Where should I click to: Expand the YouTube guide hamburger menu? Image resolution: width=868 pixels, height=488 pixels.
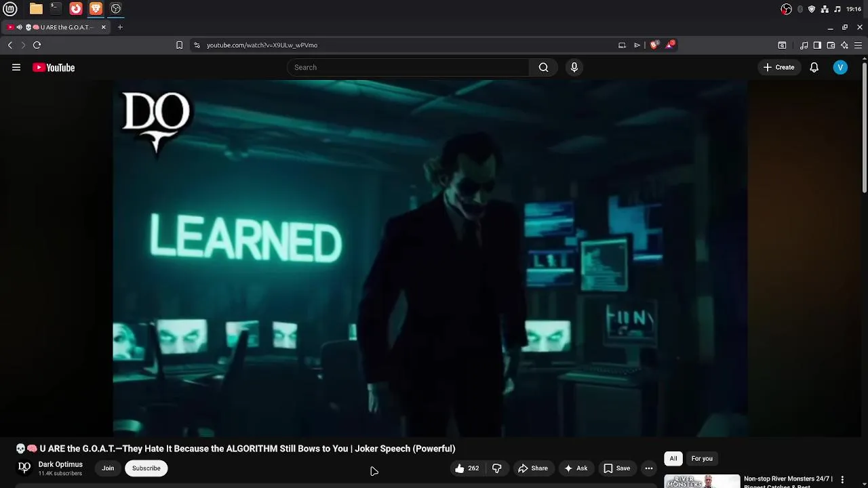coord(16,67)
